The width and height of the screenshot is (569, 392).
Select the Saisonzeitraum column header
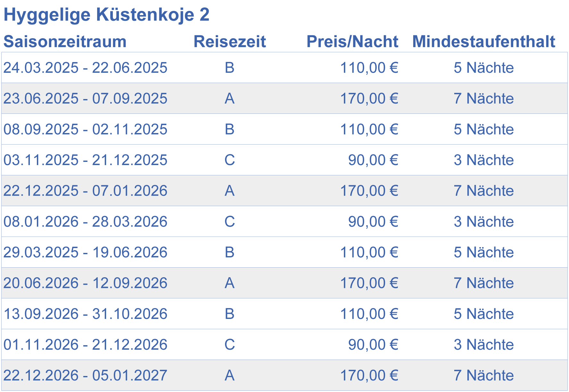tap(65, 42)
